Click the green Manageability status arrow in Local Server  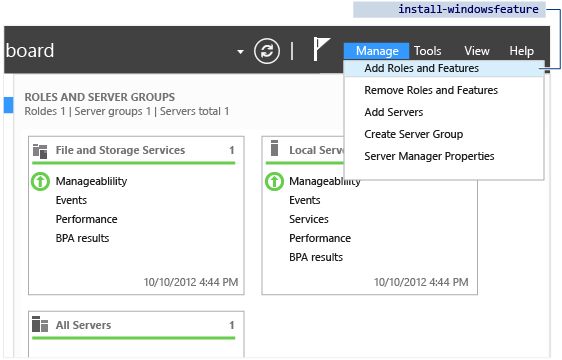click(x=274, y=181)
